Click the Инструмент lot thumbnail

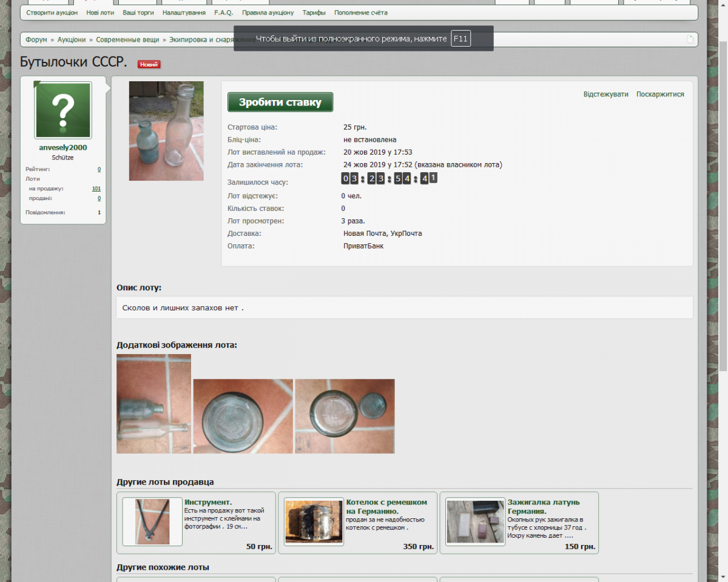pyautogui.click(x=152, y=522)
